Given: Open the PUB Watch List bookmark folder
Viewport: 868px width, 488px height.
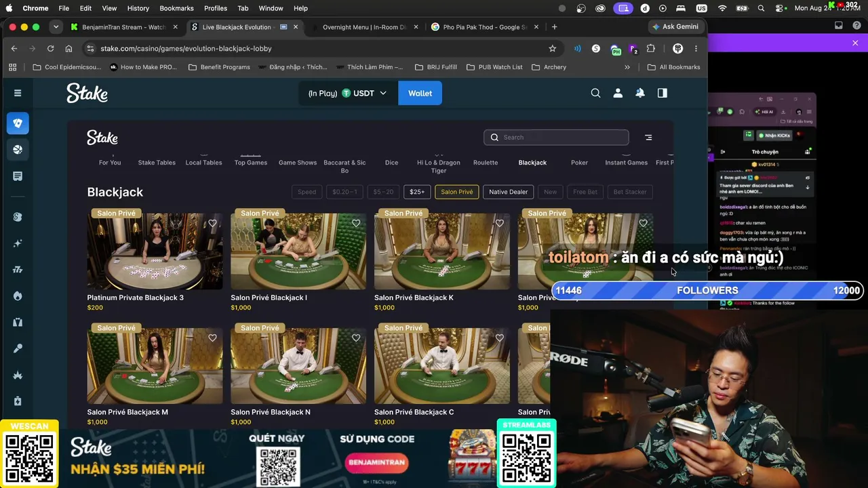Looking at the screenshot, I should click(x=494, y=67).
